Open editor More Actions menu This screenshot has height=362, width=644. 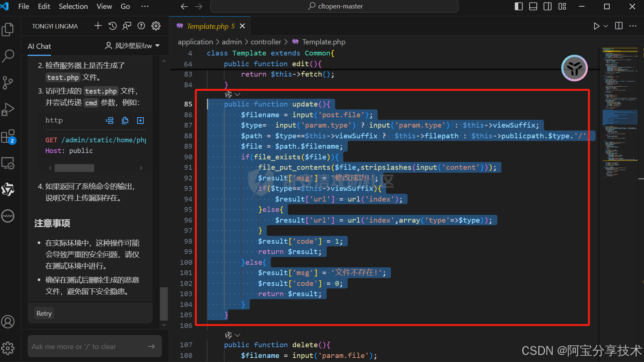tap(633, 26)
